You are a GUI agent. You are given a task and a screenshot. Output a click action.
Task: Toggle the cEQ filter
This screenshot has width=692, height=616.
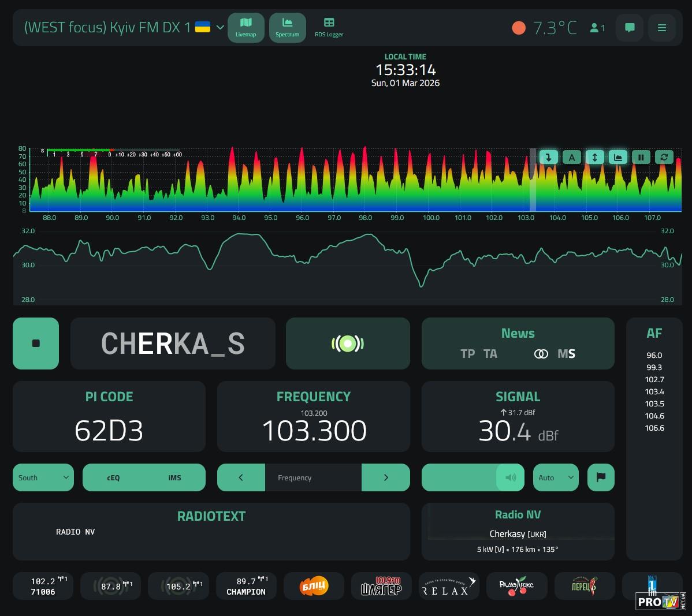point(113,477)
